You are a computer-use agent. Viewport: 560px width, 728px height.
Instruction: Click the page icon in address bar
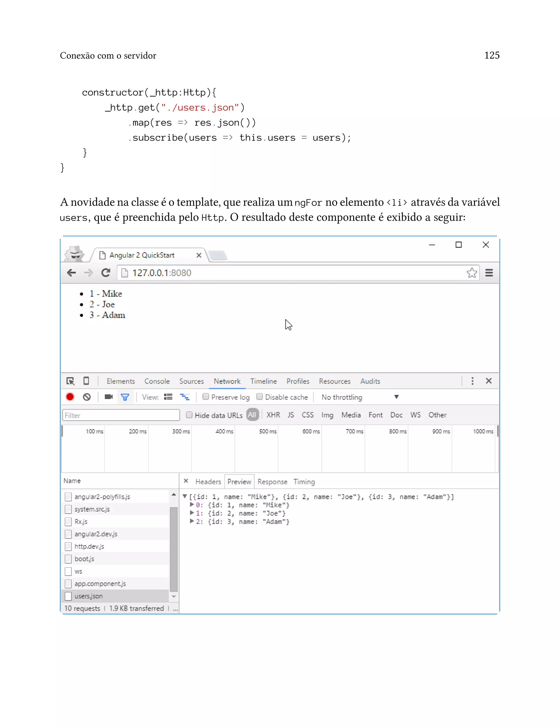point(125,273)
